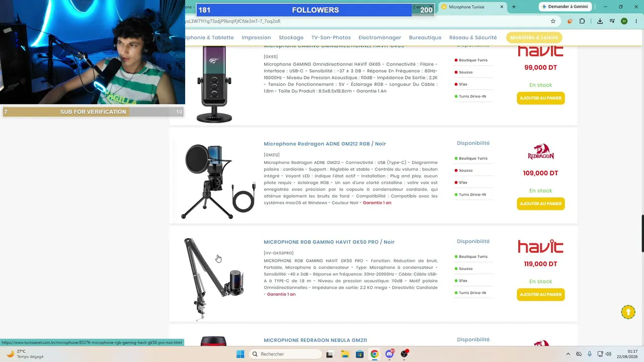Add the 109,000 DT Redragon microphone to cart
The width and height of the screenshot is (644, 362).
tap(540, 204)
